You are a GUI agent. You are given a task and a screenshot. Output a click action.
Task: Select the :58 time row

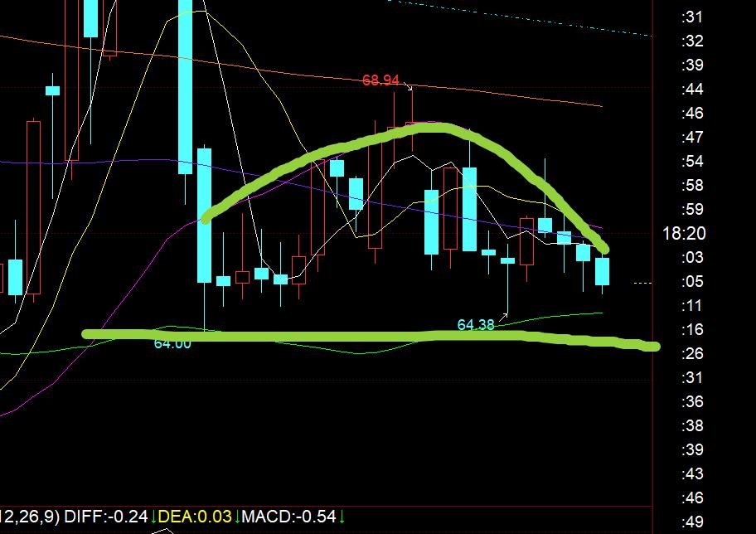point(691,185)
